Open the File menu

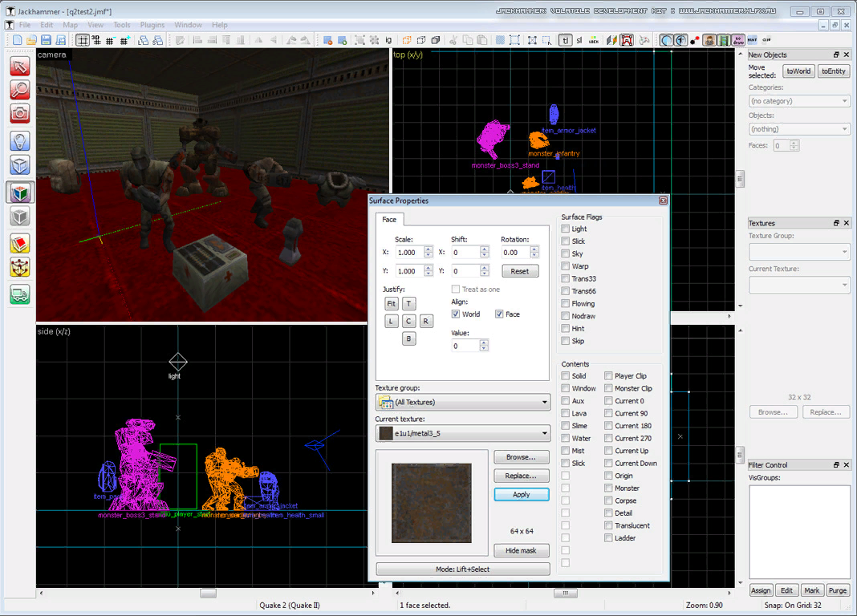click(25, 25)
